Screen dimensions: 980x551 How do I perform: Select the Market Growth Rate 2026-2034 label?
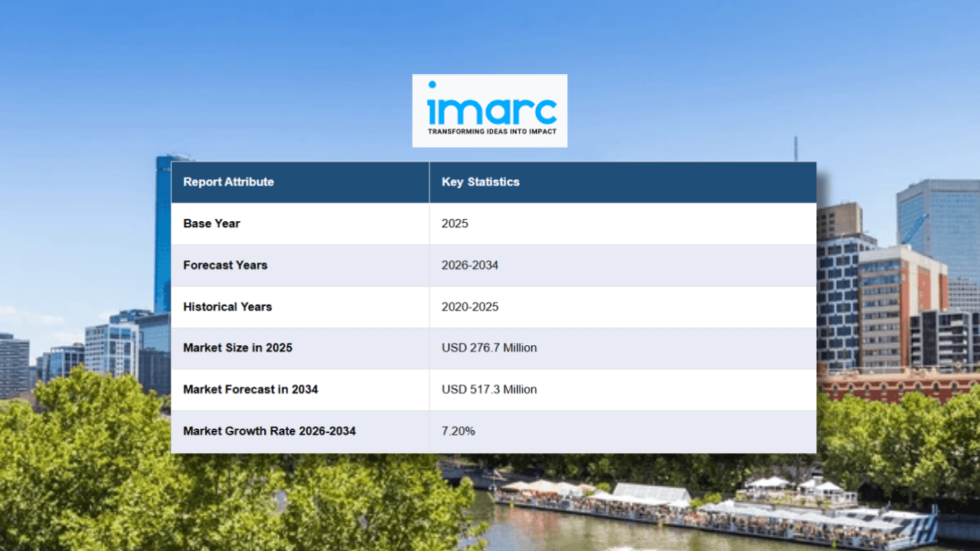[x=269, y=431]
